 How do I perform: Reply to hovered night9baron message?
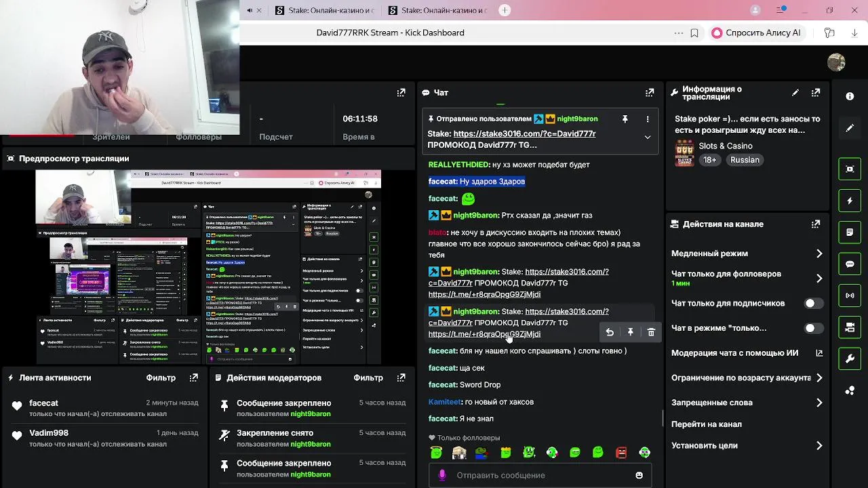point(610,332)
